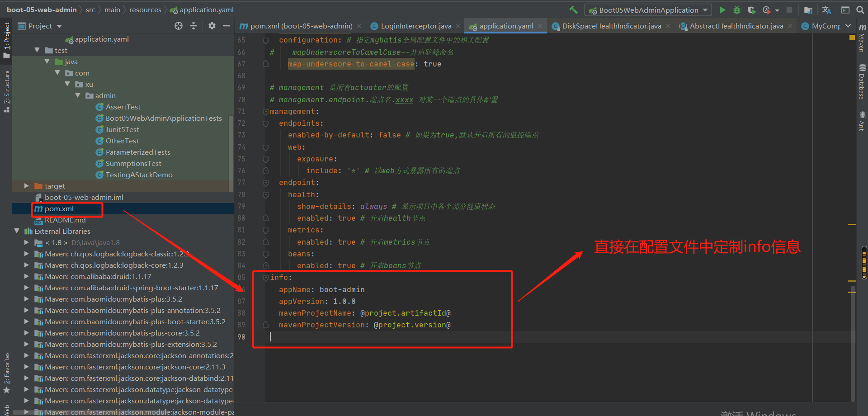Screen dimensions: 868x416
Task: Close the DiskSpaceHealthIndicator.java tab
Action: [668, 26]
